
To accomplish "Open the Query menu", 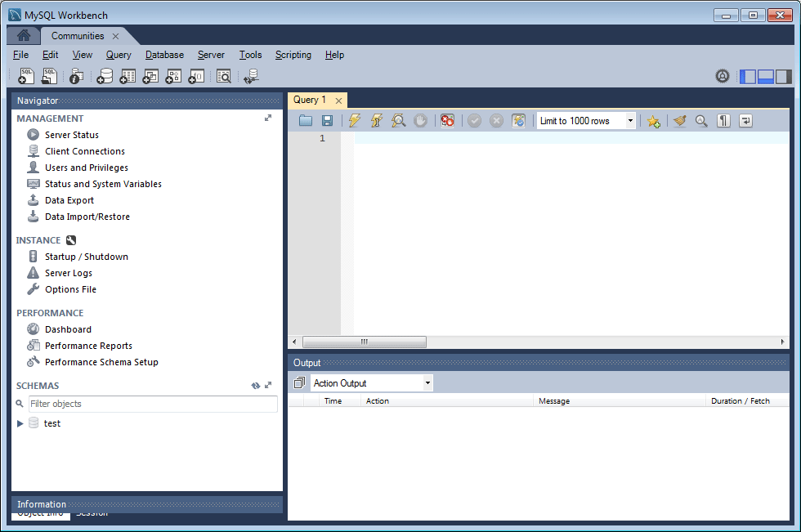I will pos(119,55).
